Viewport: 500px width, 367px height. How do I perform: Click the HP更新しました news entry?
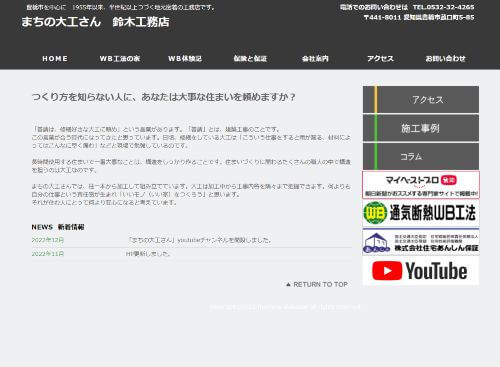click(x=148, y=254)
